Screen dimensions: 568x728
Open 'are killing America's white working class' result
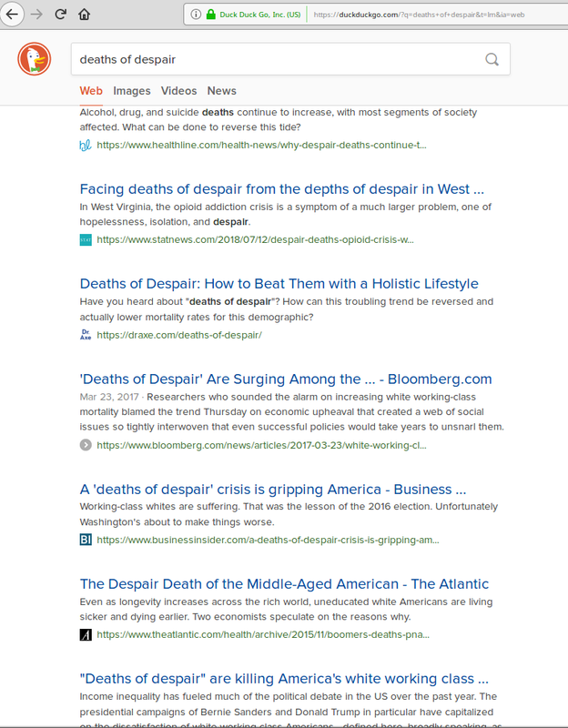284,679
